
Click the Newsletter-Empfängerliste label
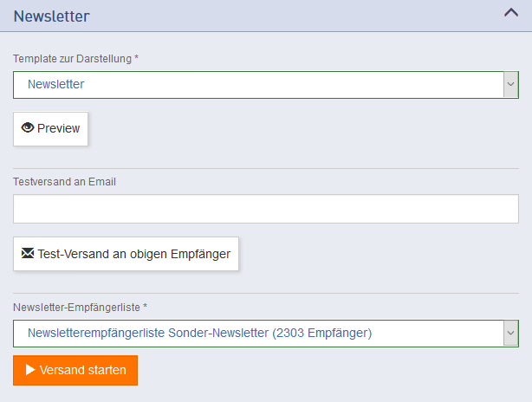coord(76,307)
